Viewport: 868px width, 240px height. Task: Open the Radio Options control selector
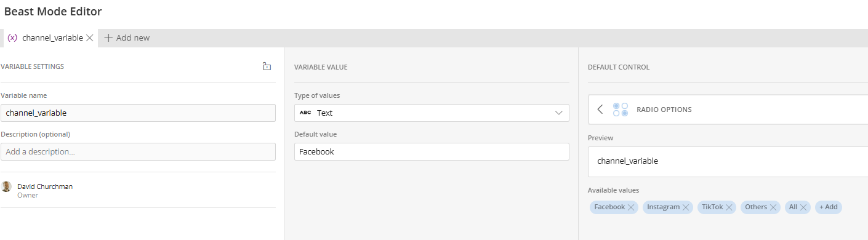point(728,110)
